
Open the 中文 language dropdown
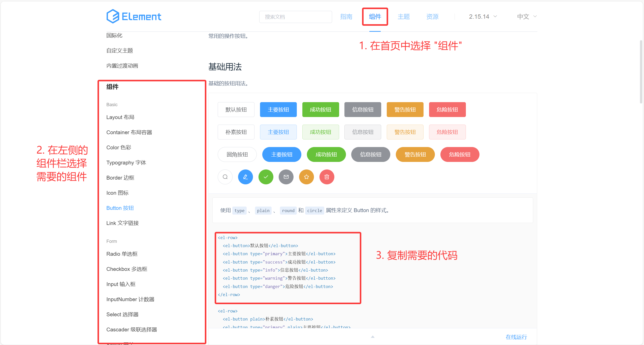527,17
